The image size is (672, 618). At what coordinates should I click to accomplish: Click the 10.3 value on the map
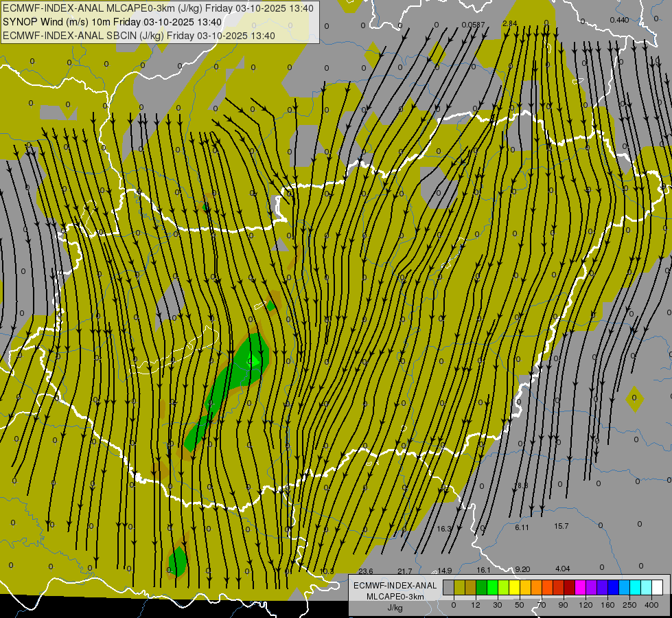click(x=327, y=571)
